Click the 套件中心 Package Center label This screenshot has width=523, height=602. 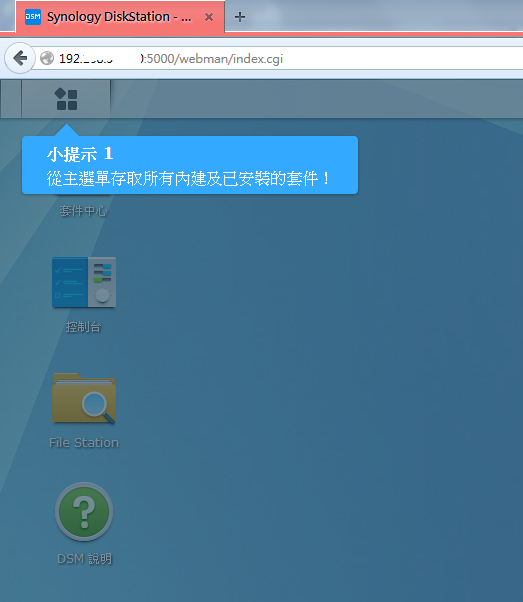(x=83, y=210)
